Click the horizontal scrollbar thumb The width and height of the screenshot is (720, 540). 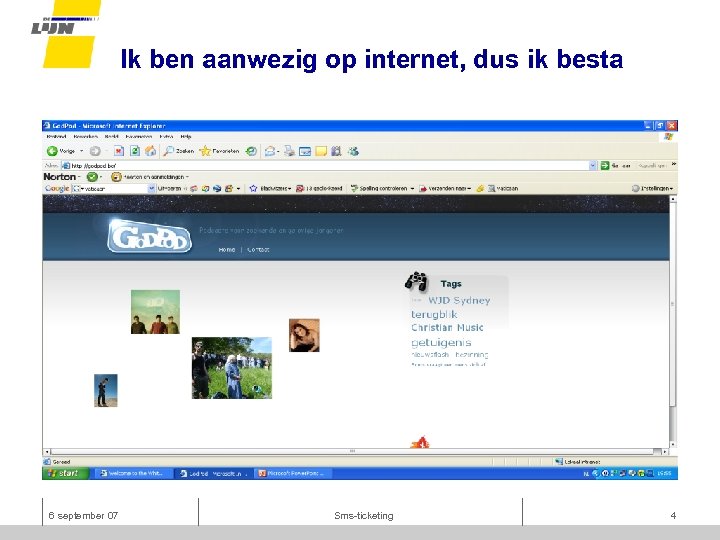[x=352, y=451]
